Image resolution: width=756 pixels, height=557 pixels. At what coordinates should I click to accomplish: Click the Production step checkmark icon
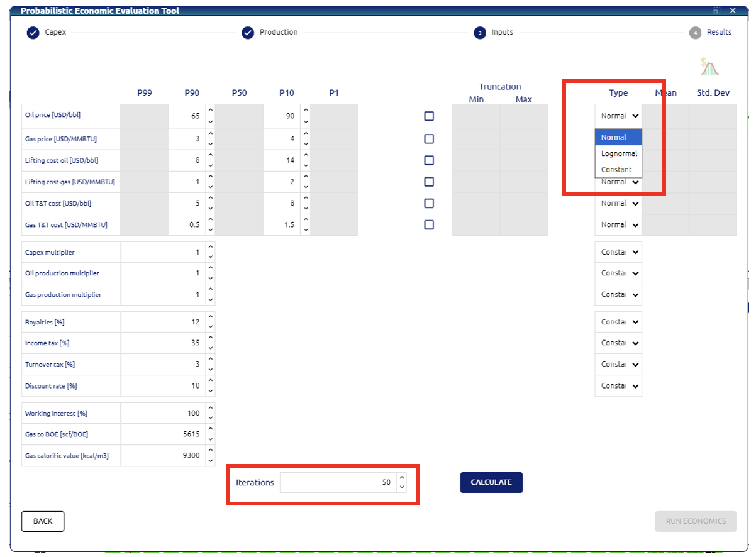click(x=248, y=33)
